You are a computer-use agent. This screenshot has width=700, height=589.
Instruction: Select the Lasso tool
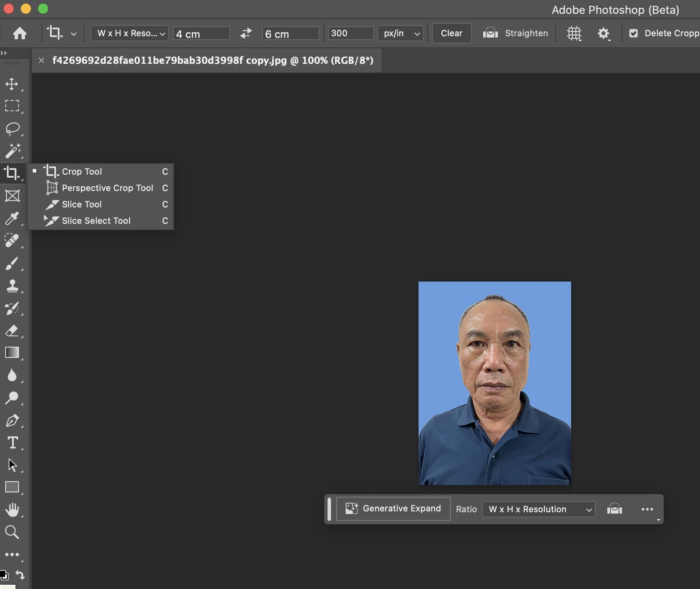click(12, 128)
